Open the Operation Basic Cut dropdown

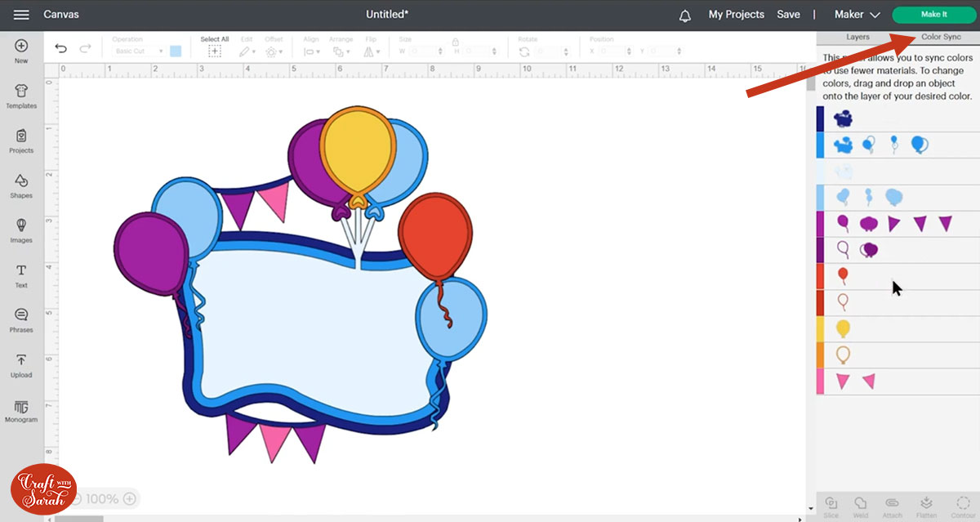point(136,51)
